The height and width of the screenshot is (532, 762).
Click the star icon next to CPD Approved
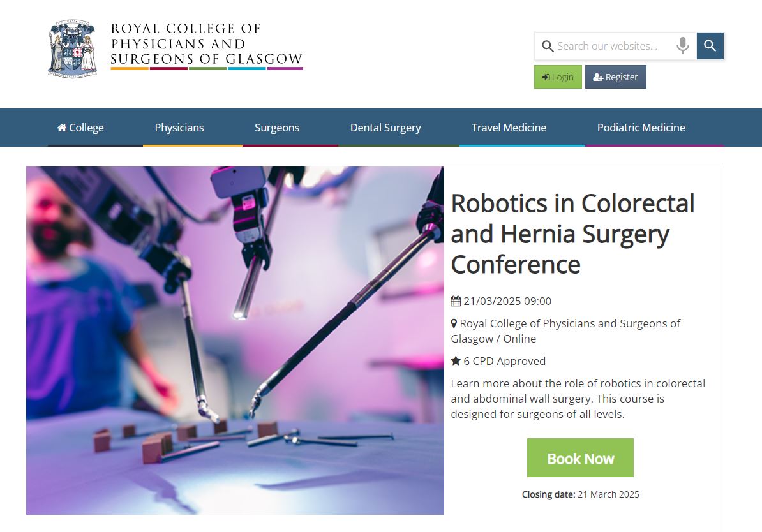point(456,361)
